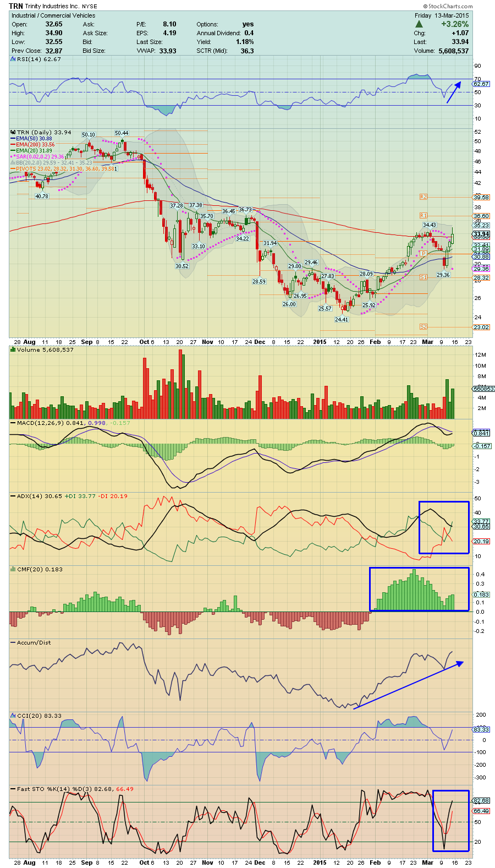Open the StockCharts.com copyright link
This screenshot has width=495, height=868.
coord(448,6)
